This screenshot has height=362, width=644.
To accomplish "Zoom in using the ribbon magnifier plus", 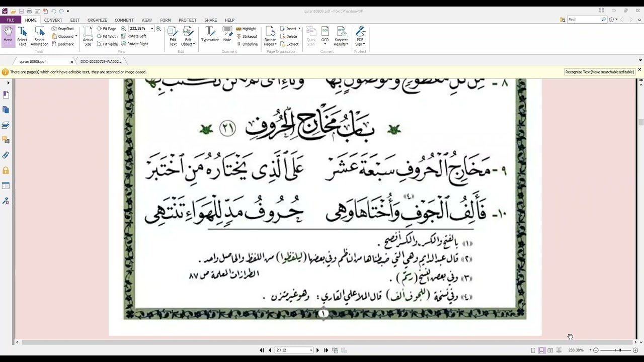I will coord(158,29).
